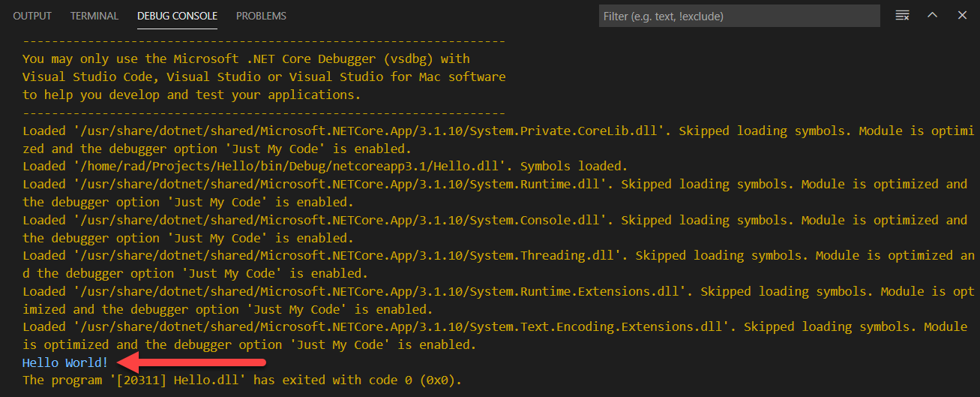980x397 pixels.
Task: Clear the debug console output
Action: click(902, 16)
